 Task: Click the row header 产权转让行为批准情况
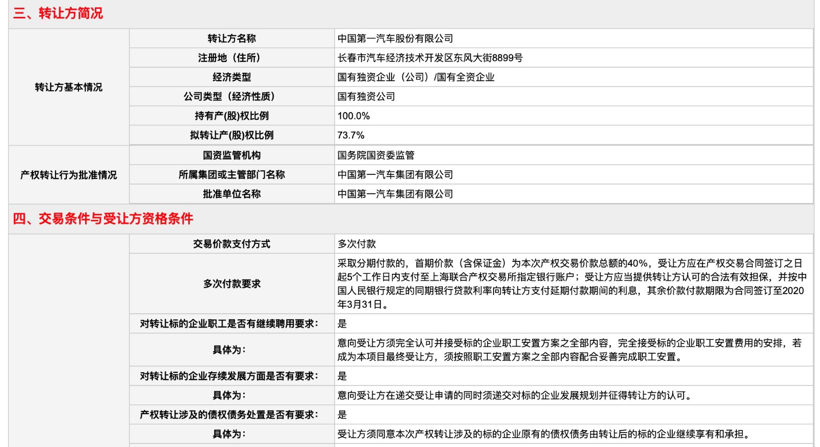[69, 175]
